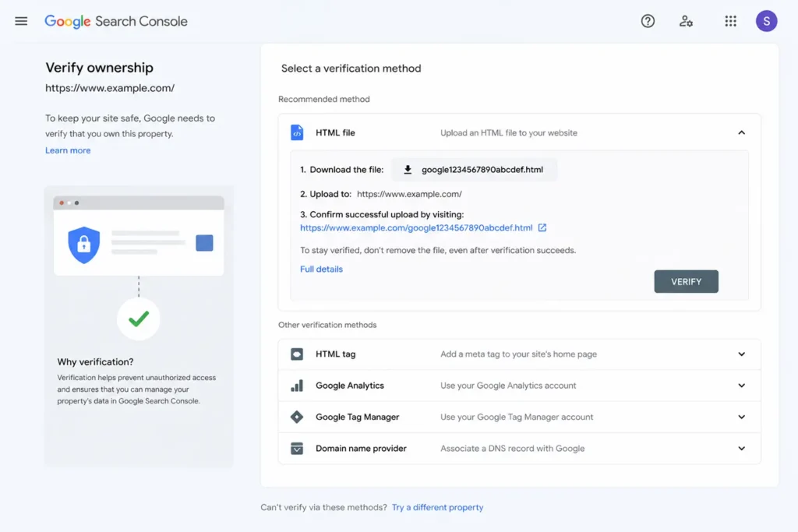The image size is (798, 532).
Task: Click 'Select a verification method' heading
Action: point(351,69)
